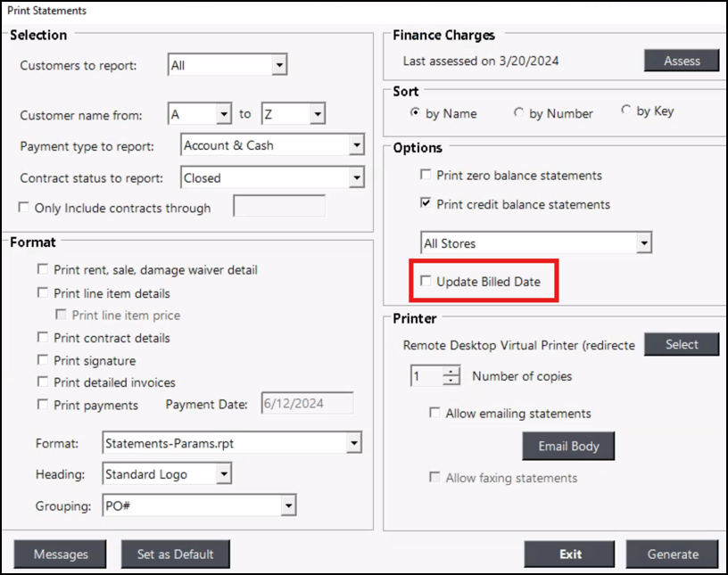The image size is (728, 575).
Task: Open the Format Statements-Params.rpt dropdown
Action: click(354, 443)
